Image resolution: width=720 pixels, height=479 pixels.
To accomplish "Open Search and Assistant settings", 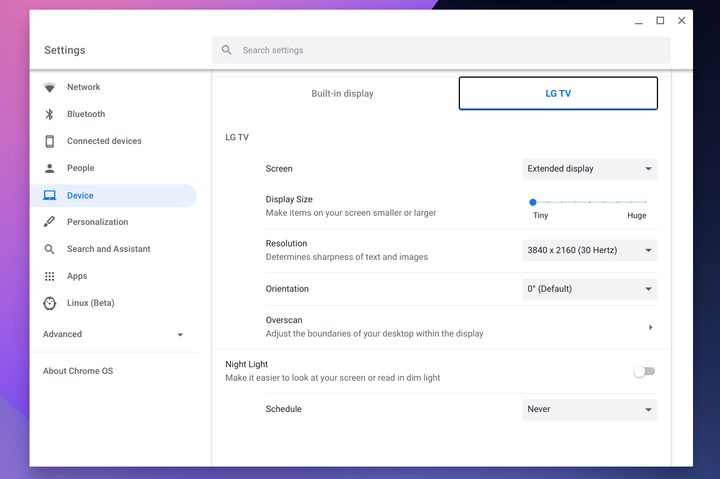I will click(x=108, y=249).
